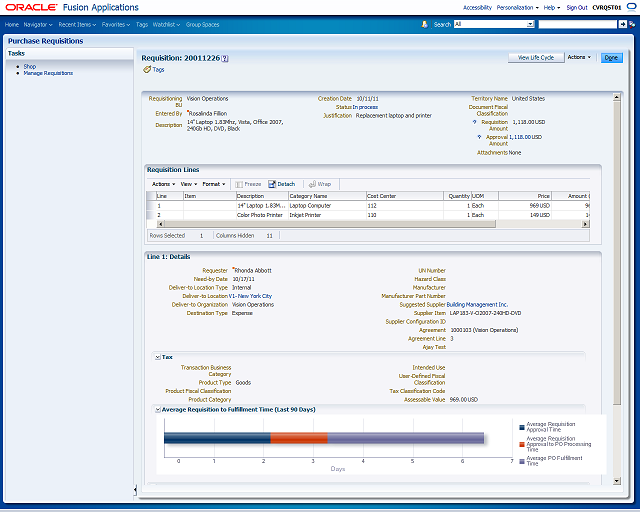The height and width of the screenshot is (512, 640).
Task: Open the Watchlist menu
Action: pos(166,25)
